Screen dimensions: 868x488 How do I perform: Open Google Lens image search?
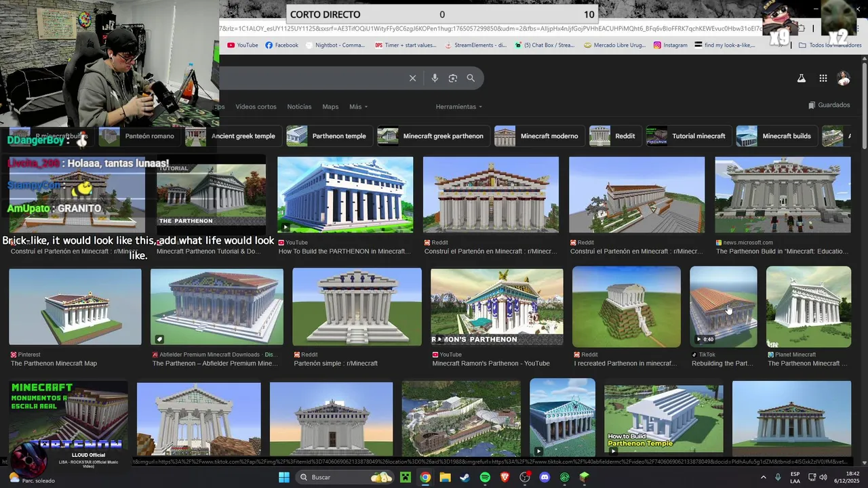(453, 78)
